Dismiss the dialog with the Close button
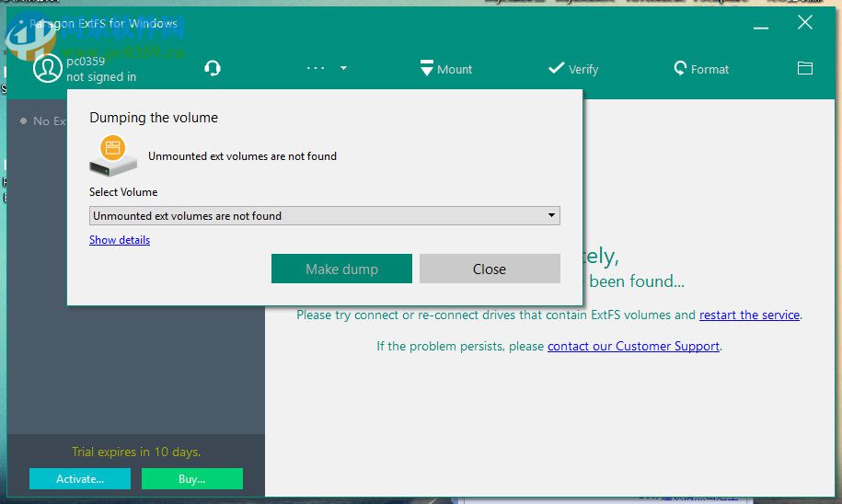This screenshot has height=504, width=842. tap(490, 269)
